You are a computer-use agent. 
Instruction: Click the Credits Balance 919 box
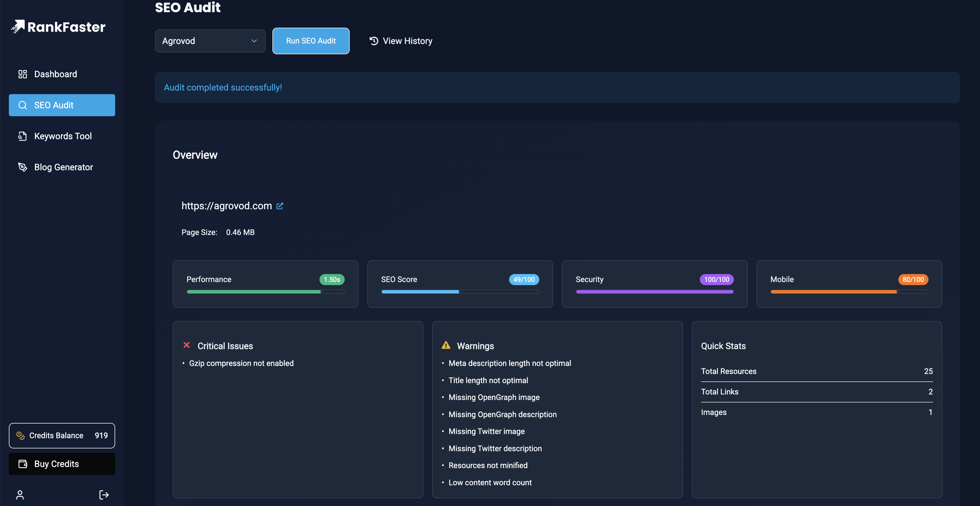(62, 436)
